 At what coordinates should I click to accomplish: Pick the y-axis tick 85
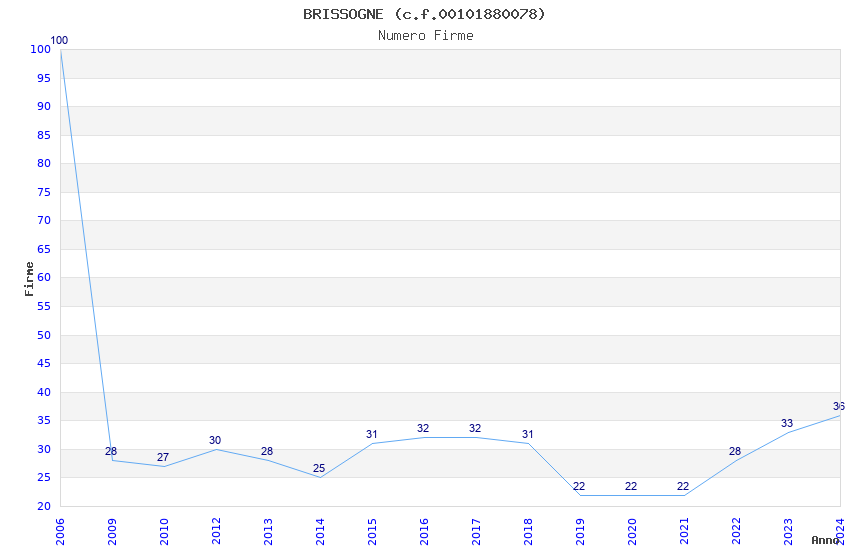click(x=44, y=135)
